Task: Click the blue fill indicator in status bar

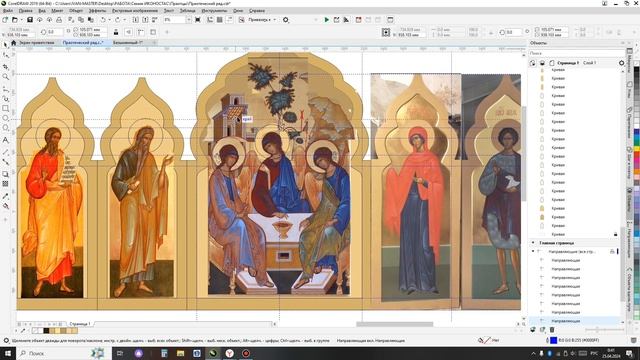Action: [553, 340]
